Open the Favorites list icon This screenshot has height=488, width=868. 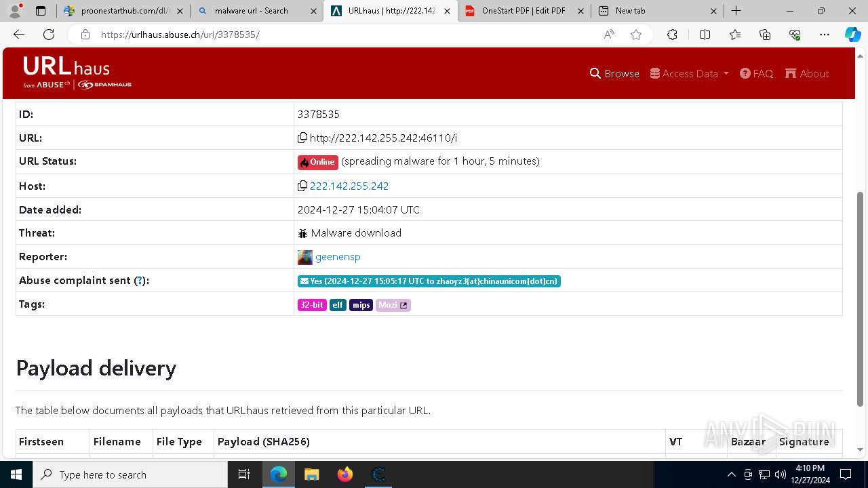click(x=735, y=35)
